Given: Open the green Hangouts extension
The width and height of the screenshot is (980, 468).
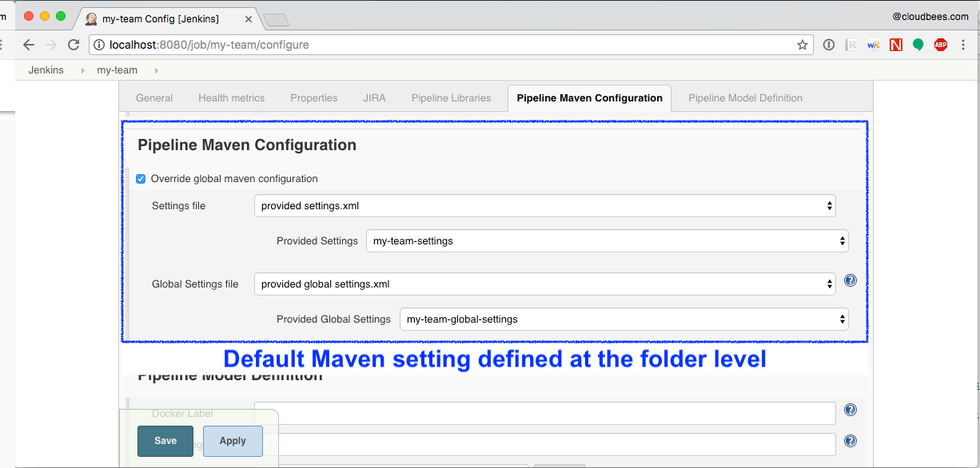Looking at the screenshot, I should [x=918, y=45].
